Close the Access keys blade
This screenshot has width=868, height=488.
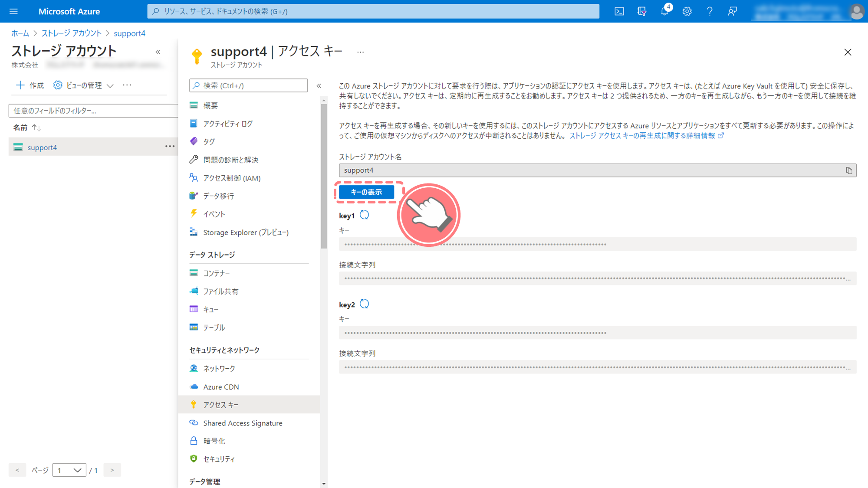pos(848,52)
